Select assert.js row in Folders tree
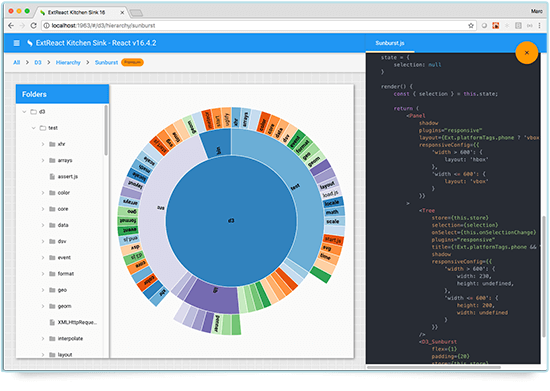The image size is (550, 391). coord(60,176)
